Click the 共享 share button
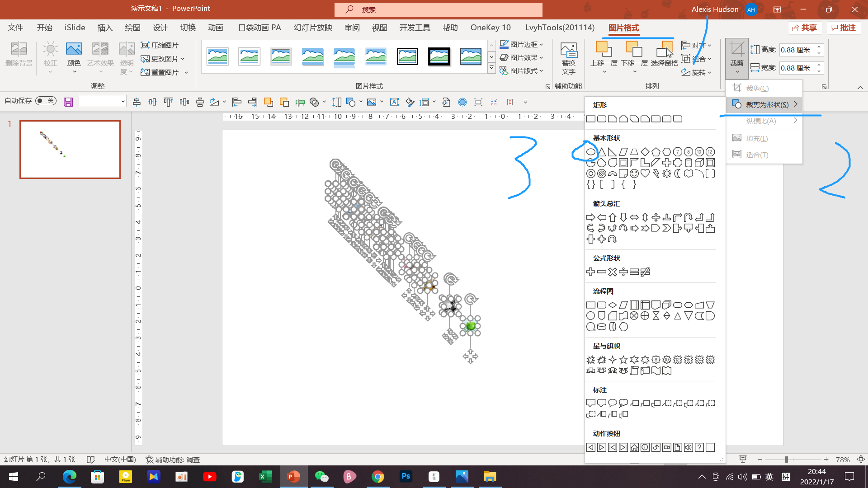The height and width of the screenshot is (488, 868). click(x=805, y=28)
